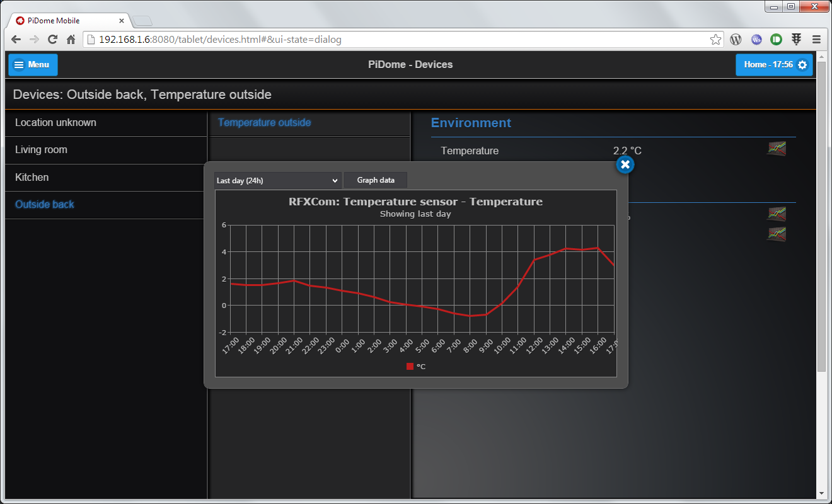The height and width of the screenshot is (504, 832).
Task: Click the Home - 17:56 button
Action: pos(774,65)
